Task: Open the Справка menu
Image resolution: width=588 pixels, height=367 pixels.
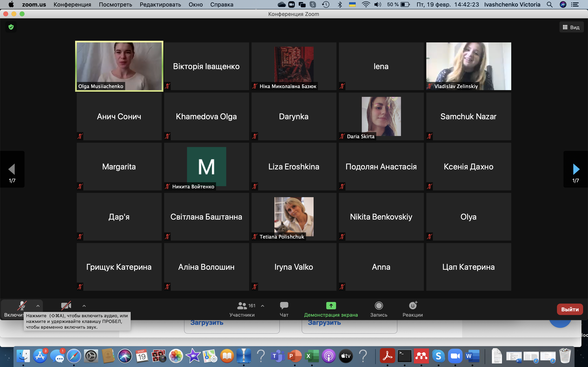Action: [222, 4]
